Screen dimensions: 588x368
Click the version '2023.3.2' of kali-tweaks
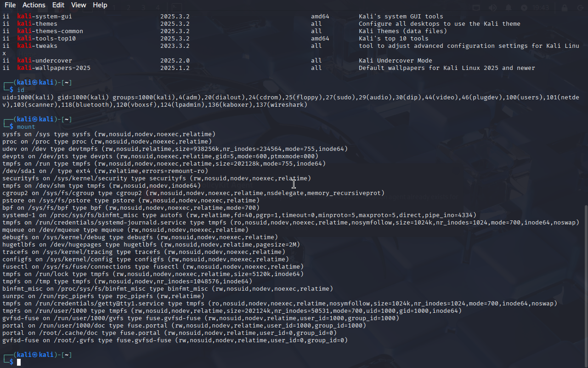pyautogui.click(x=175, y=46)
